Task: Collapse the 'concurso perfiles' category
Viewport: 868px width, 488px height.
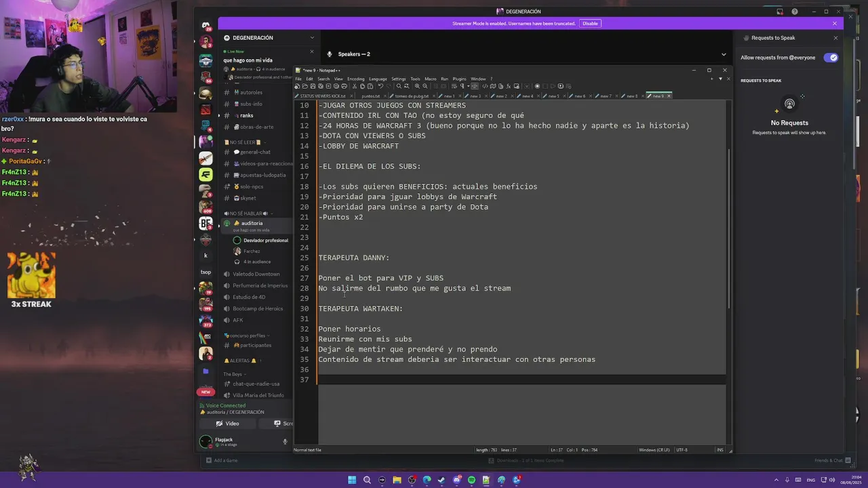Action: point(247,335)
